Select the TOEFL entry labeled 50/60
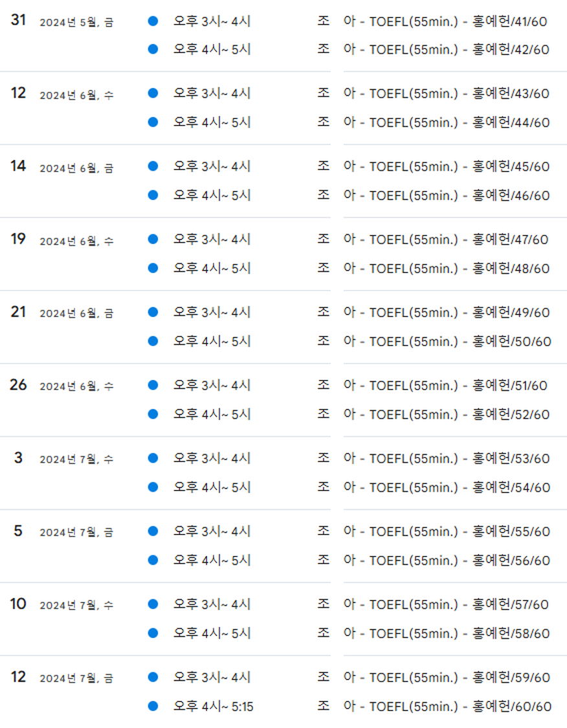 434,341
